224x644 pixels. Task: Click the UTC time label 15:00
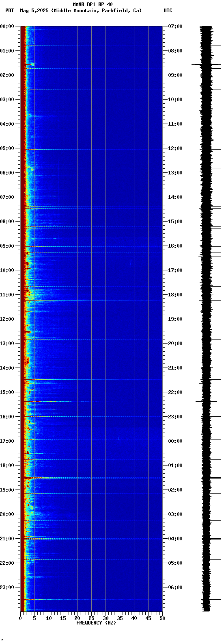pos(175,222)
